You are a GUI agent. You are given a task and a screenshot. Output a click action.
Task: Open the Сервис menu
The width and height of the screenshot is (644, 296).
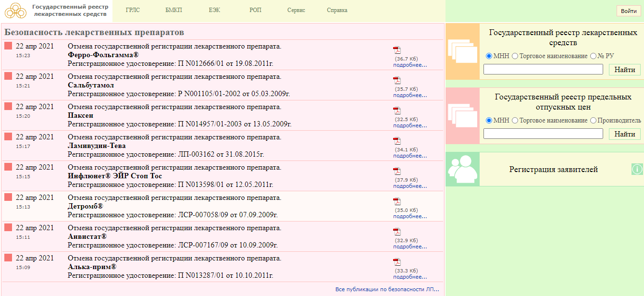296,11
